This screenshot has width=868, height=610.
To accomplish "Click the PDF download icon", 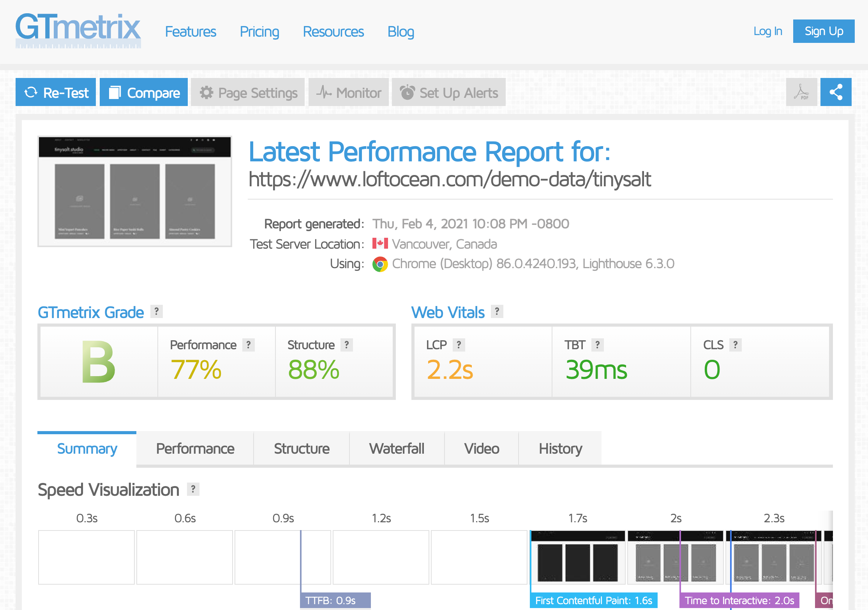I will [x=801, y=92].
